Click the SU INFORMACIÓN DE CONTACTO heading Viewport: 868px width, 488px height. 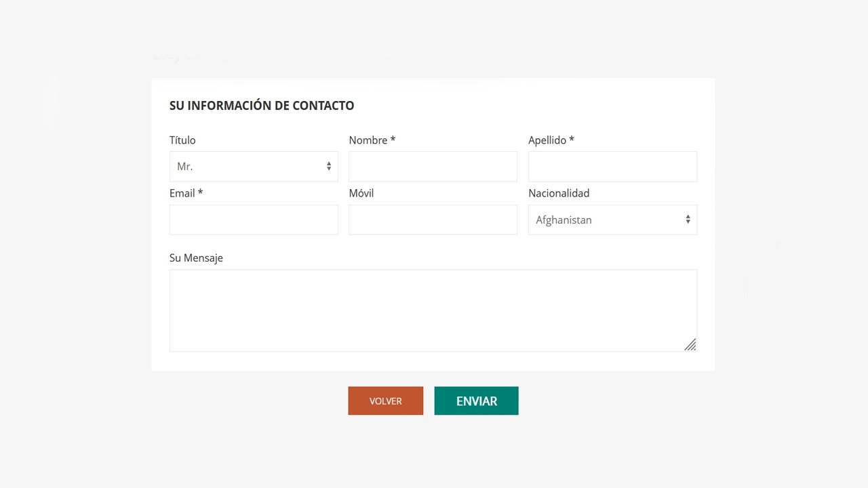262,106
